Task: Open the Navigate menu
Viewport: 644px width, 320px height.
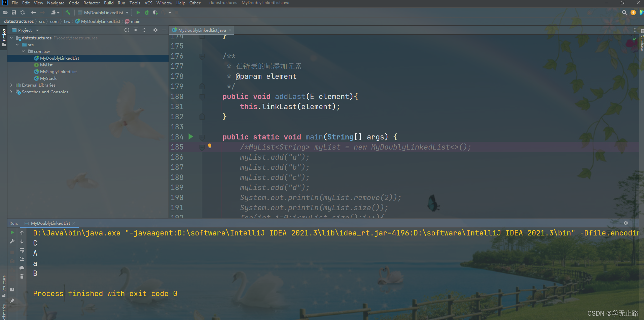Action: 56,3
